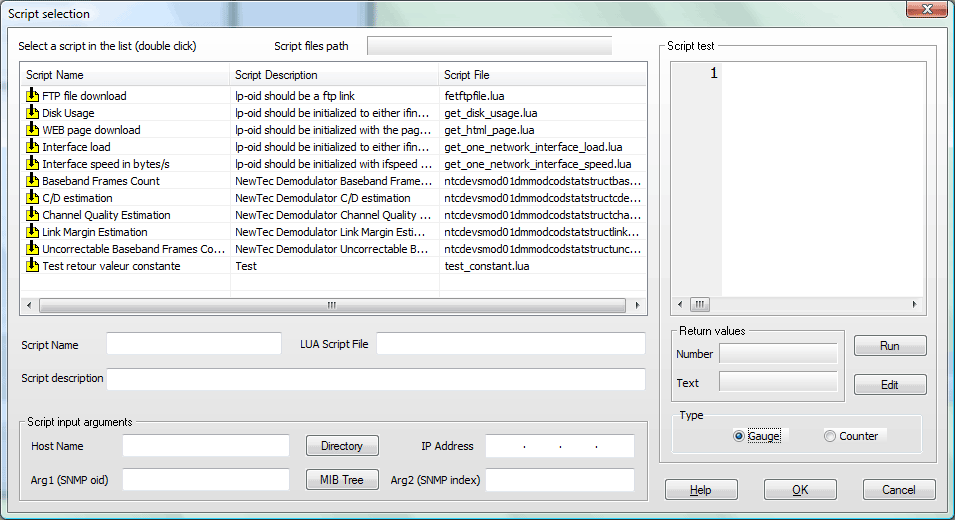Focus the Script description input field
This screenshot has height=520, width=955.
coord(376,379)
